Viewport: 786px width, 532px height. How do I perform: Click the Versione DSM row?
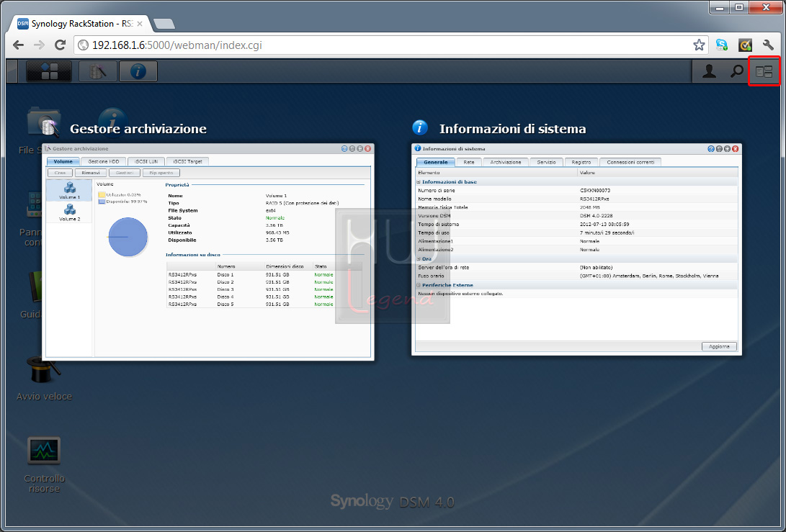(577, 216)
